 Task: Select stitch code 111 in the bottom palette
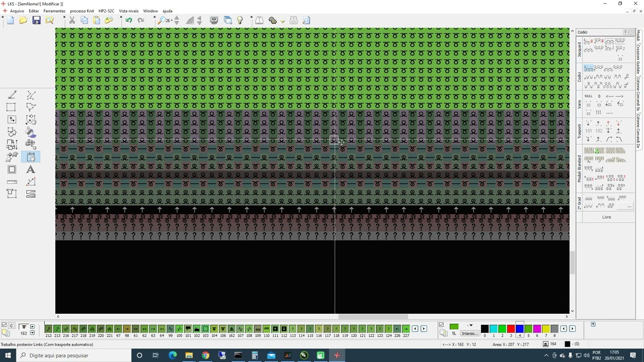tap(275, 329)
